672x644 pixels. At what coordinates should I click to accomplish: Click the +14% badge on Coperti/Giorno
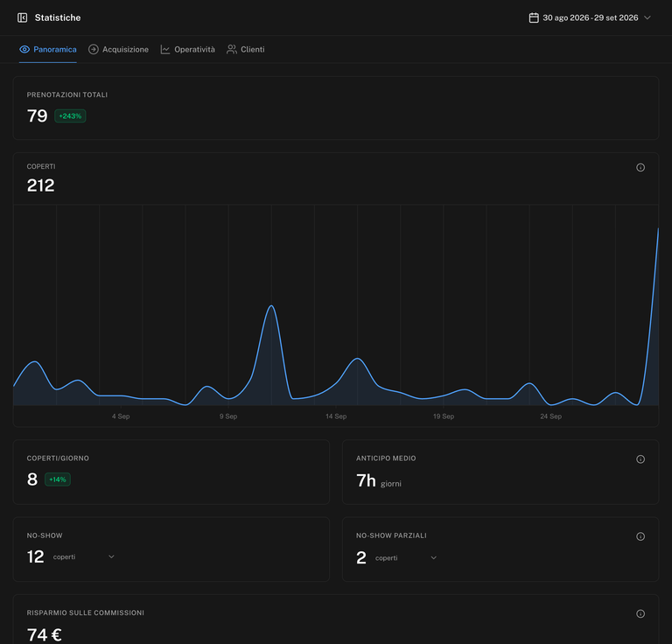(x=58, y=479)
